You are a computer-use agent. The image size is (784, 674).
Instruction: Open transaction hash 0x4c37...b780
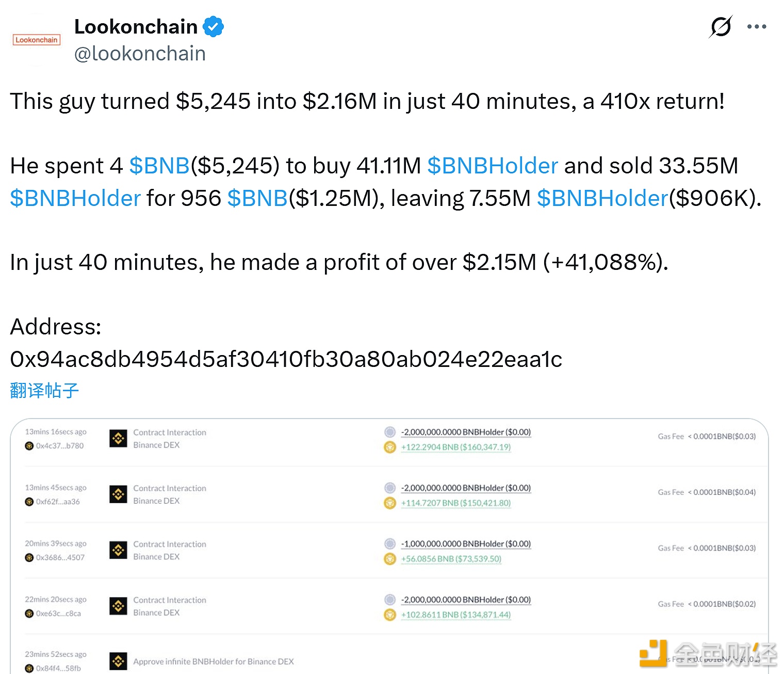59,445
